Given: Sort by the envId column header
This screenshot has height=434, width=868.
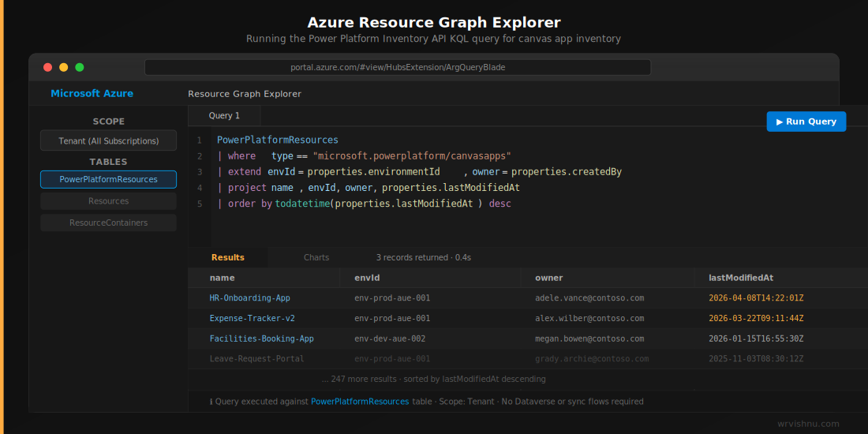Looking at the screenshot, I should (367, 278).
